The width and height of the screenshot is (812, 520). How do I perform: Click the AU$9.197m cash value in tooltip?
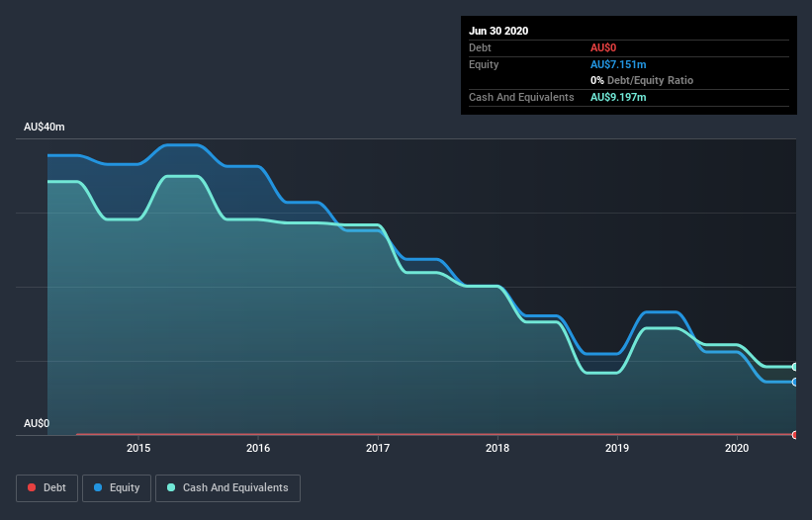coord(618,97)
